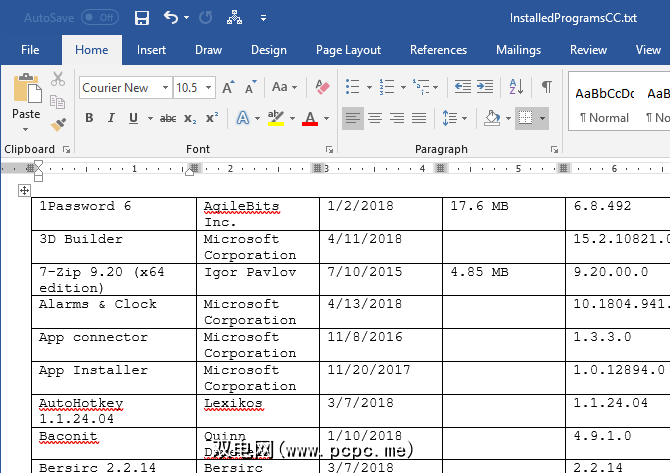The height and width of the screenshot is (473, 670).
Task: Decrease font size with Shrink Font
Action: 250,87
